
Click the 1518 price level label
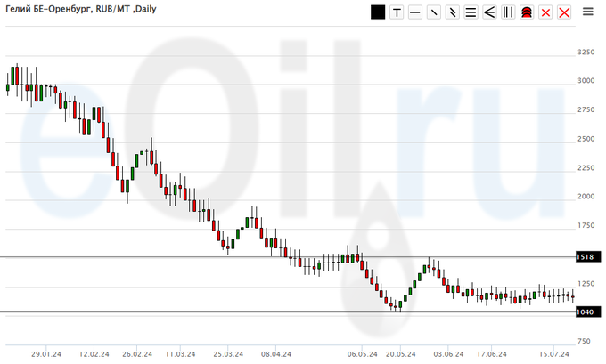(x=585, y=257)
